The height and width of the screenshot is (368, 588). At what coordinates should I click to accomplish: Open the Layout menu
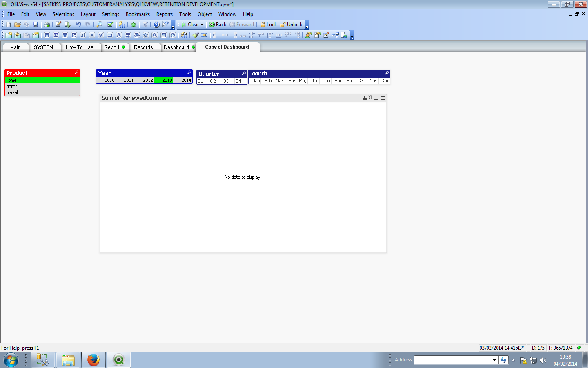click(x=88, y=14)
